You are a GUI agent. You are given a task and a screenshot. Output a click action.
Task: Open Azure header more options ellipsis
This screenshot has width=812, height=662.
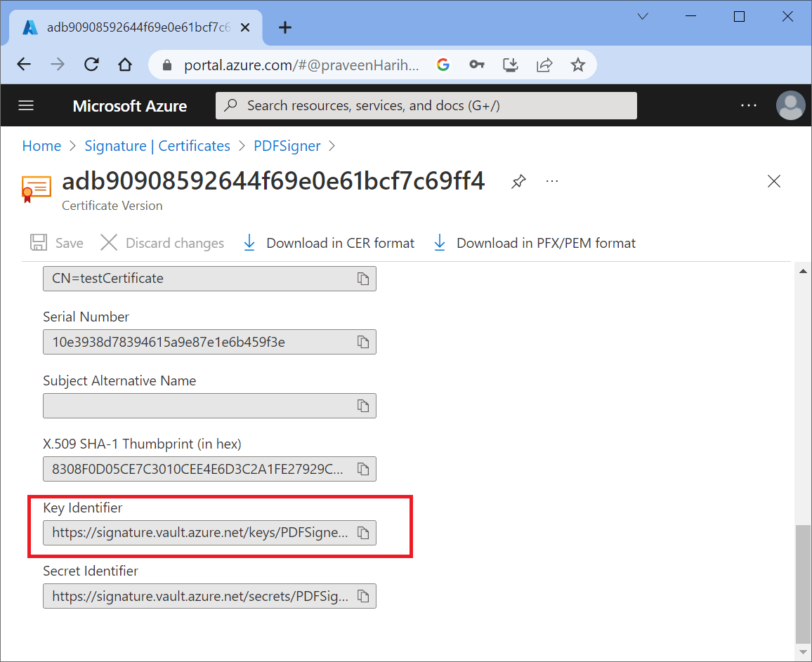tap(748, 105)
